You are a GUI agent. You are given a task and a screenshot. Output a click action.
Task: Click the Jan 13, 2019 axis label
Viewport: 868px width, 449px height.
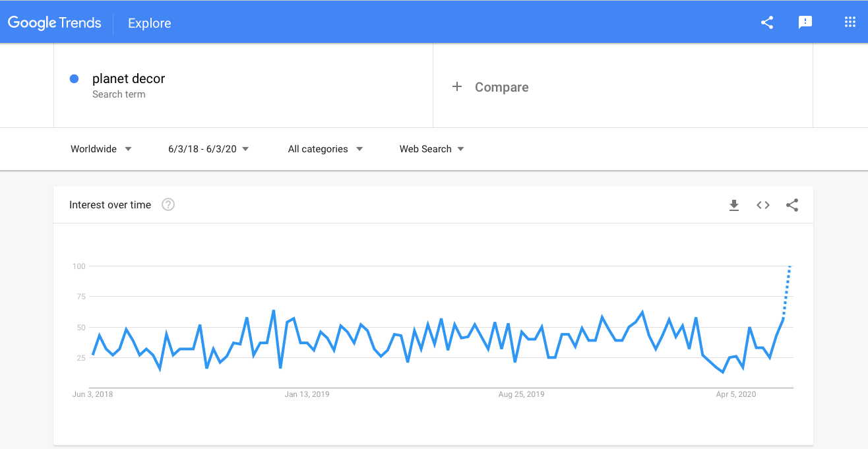(x=307, y=394)
